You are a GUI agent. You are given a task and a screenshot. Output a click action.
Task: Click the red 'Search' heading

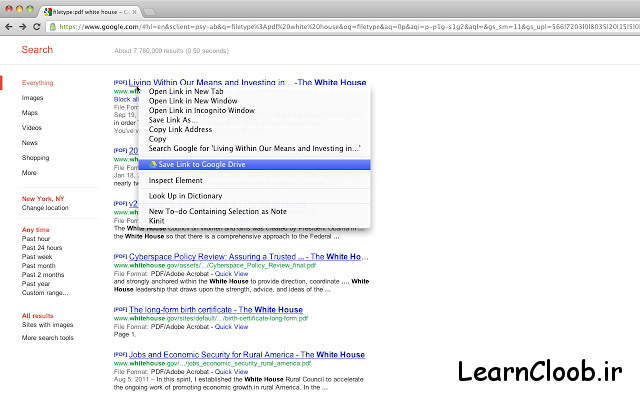tap(37, 50)
